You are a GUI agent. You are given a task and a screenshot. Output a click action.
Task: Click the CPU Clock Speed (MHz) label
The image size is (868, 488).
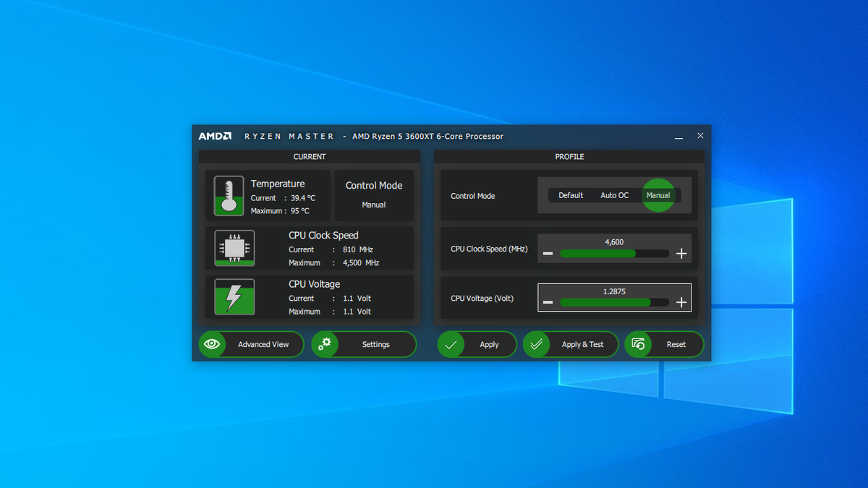489,249
